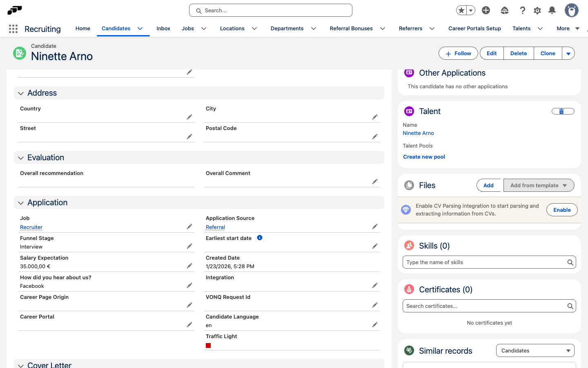This screenshot has width=588, height=368.
Task: Open the More actions dropdown beside Clone
Action: pos(568,54)
